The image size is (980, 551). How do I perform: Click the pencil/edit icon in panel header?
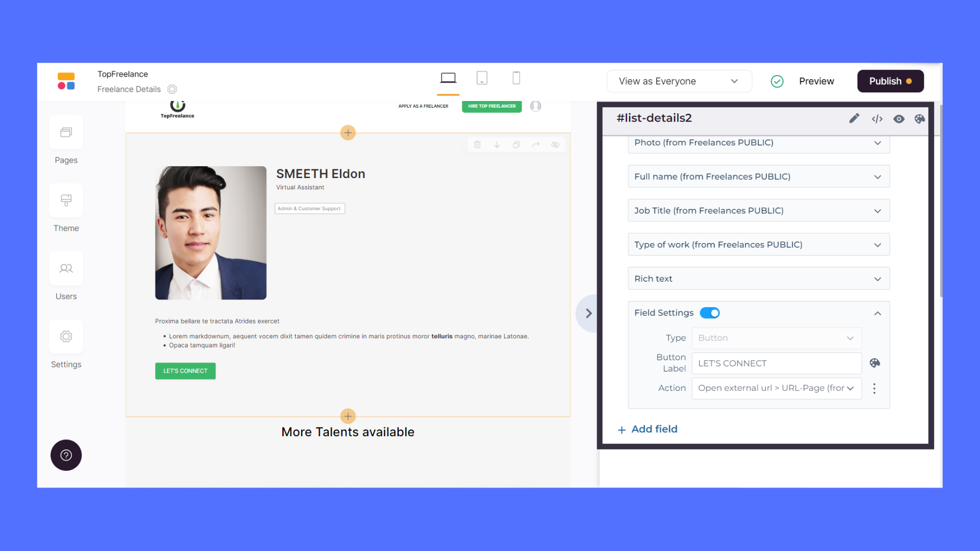coord(854,118)
